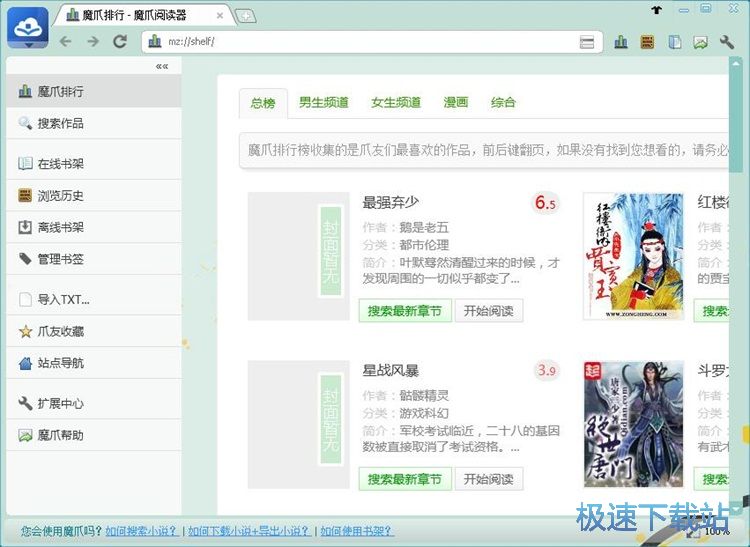Open 搜索作品 in the sidebar
Screen dimensions: 750x547
pos(60,123)
